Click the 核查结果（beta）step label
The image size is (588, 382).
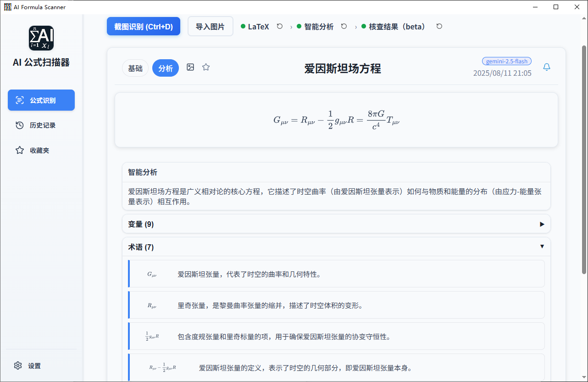397,27
